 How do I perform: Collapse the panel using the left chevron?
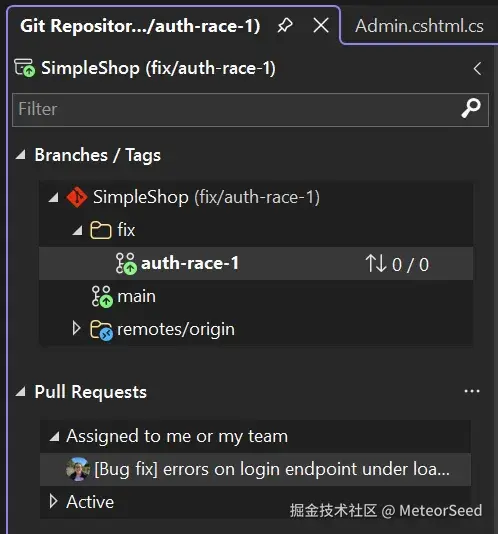478,68
